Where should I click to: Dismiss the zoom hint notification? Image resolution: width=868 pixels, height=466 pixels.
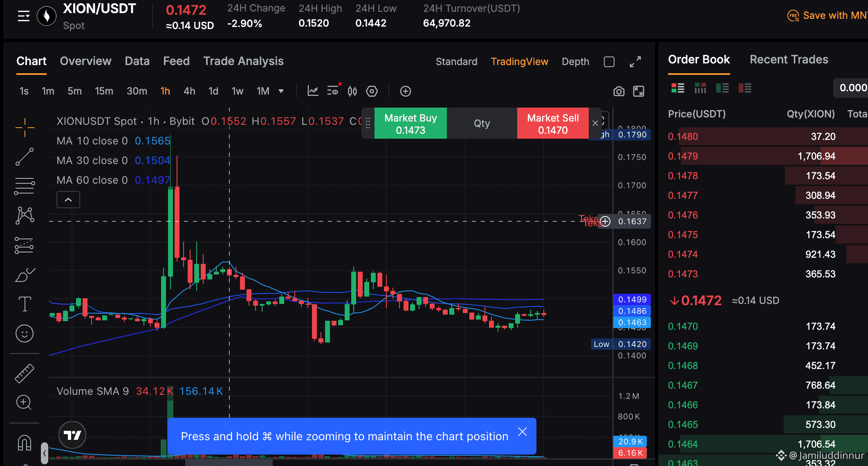523,432
